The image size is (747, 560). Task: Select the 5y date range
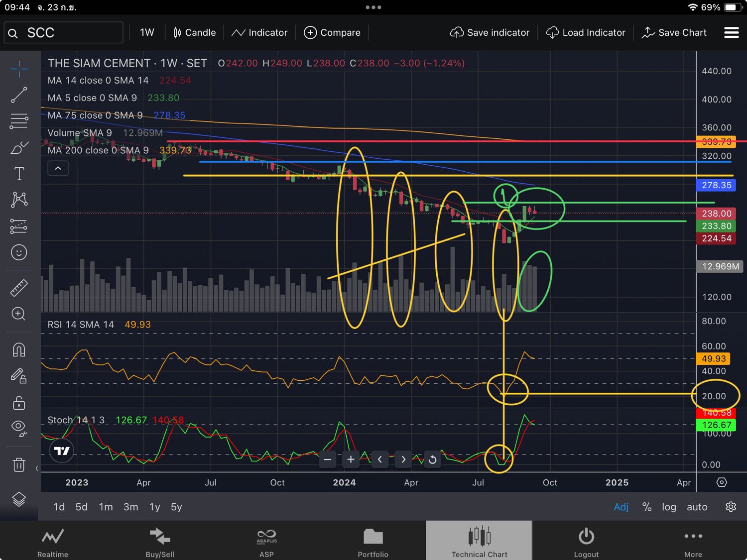pyautogui.click(x=176, y=507)
